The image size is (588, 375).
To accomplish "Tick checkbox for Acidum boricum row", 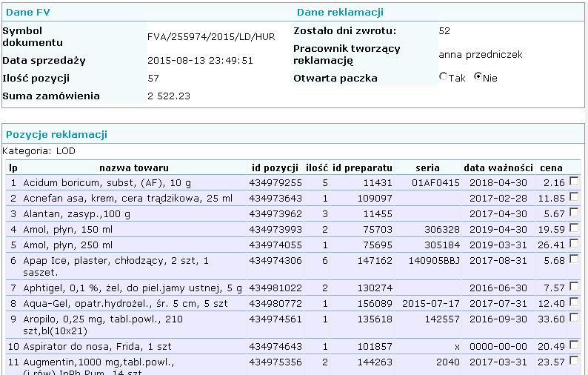I will click(x=574, y=181).
